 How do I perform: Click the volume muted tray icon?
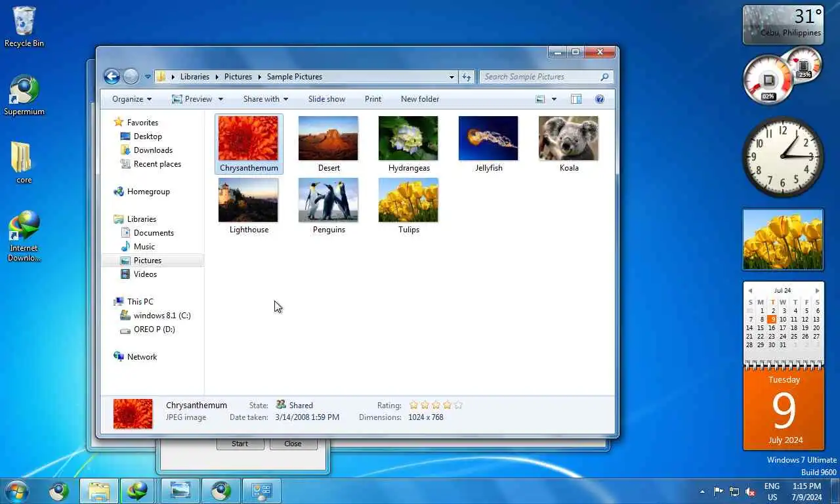click(x=751, y=492)
